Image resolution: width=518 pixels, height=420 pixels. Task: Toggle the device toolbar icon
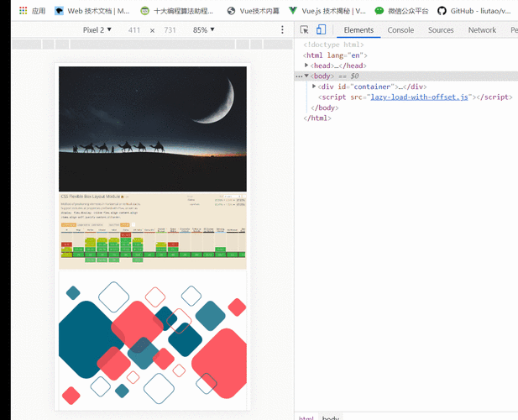click(321, 30)
